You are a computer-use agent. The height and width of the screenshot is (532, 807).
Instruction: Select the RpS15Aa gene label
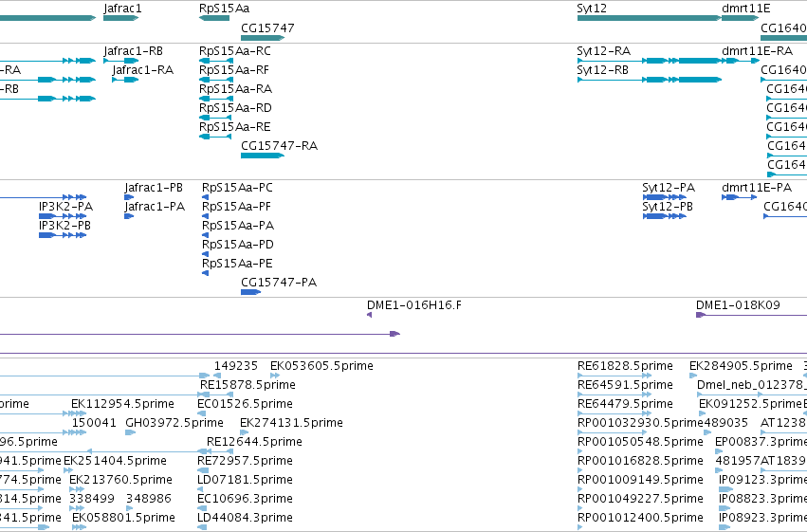[225, 9]
